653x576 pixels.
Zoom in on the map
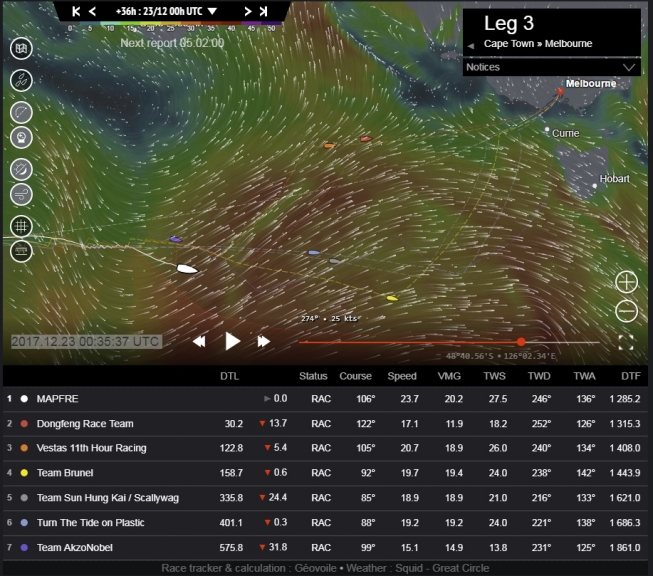(x=626, y=282)
